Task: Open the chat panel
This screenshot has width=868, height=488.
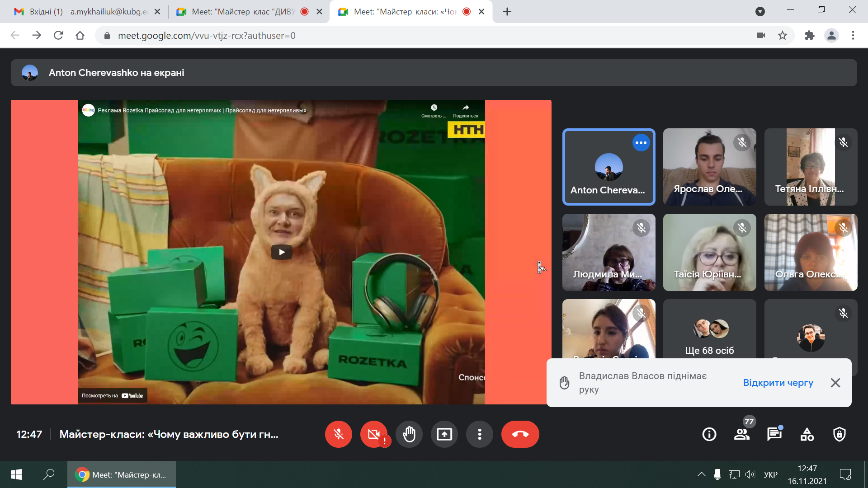Action: click(x=774, y=434)
